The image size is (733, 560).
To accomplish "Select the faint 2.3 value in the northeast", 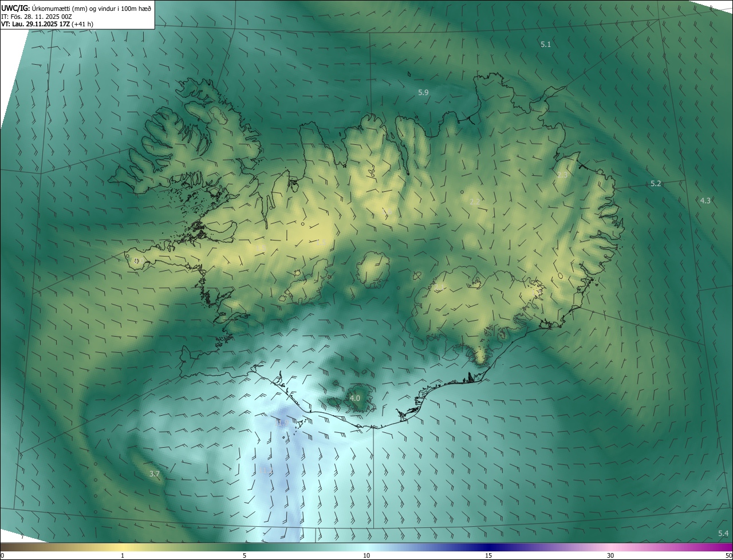I will (562, 175).
